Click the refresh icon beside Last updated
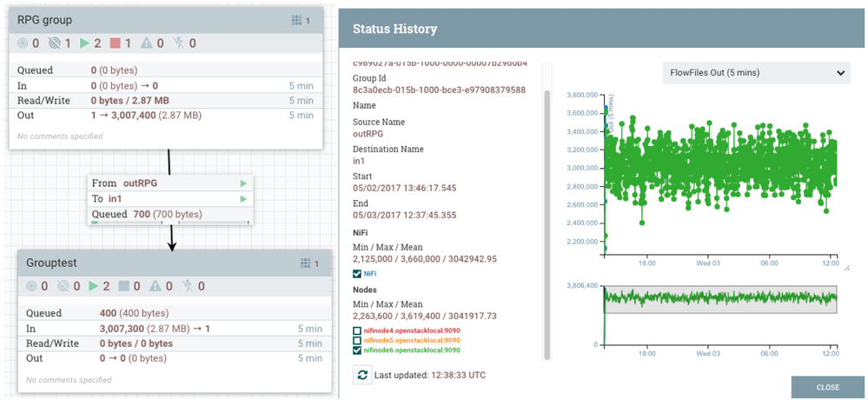The height and width of the screenshot is (400, 868). coord(361,375)
